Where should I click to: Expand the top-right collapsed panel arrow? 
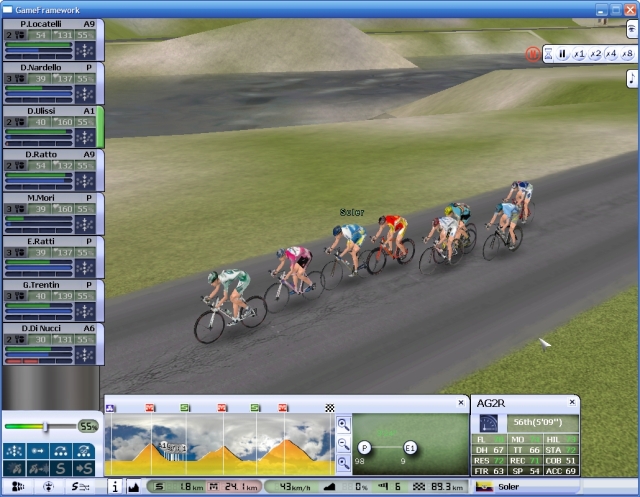coord(632,29)
